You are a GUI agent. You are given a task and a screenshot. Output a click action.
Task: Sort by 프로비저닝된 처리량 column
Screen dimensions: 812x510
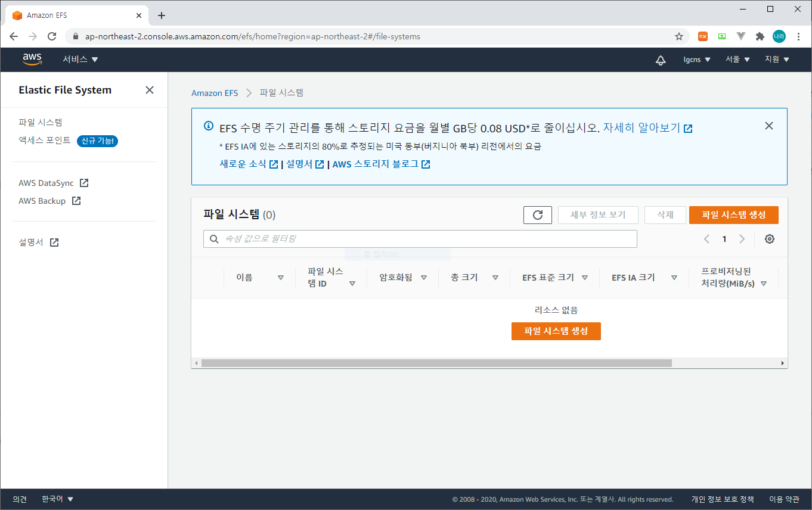tap(764, 284)
